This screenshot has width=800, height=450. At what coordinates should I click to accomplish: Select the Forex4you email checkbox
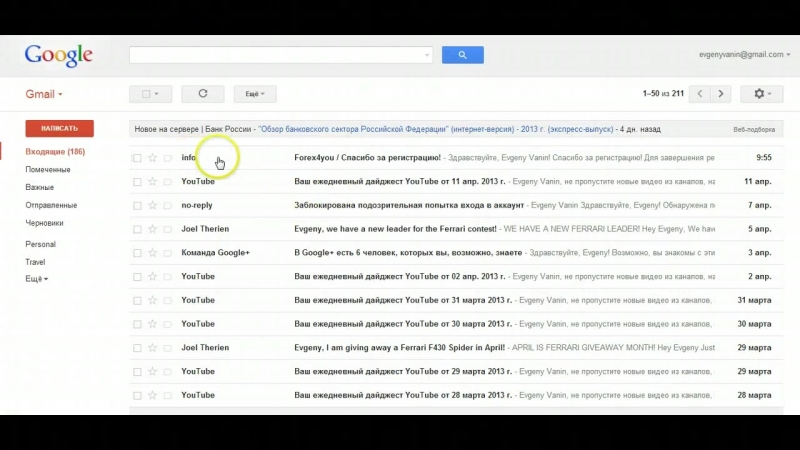137,158
